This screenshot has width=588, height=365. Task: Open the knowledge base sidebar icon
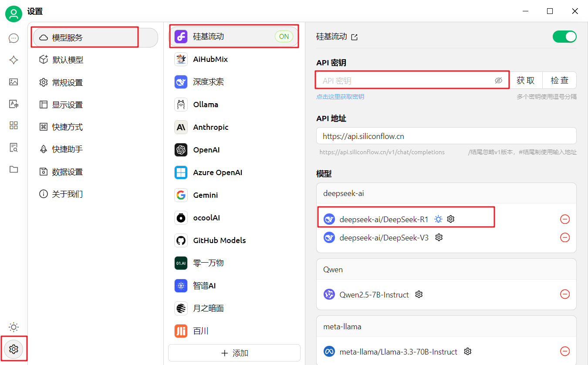(x=14, y=147)
